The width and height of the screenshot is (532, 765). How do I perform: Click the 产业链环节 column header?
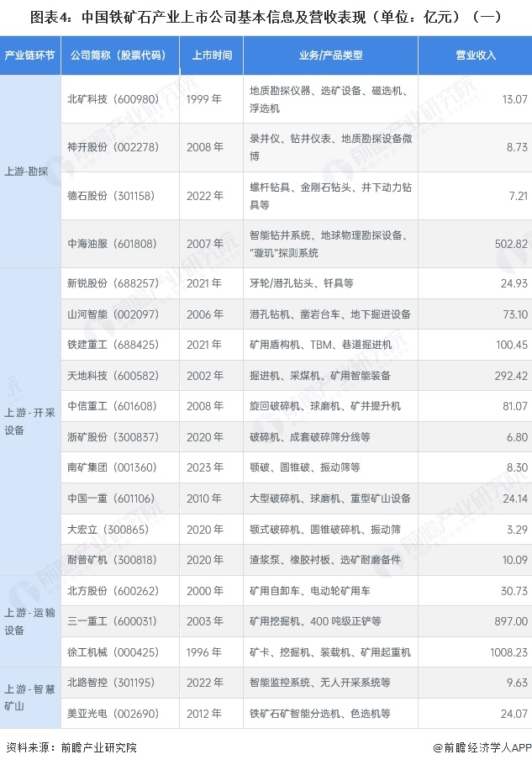29,55
